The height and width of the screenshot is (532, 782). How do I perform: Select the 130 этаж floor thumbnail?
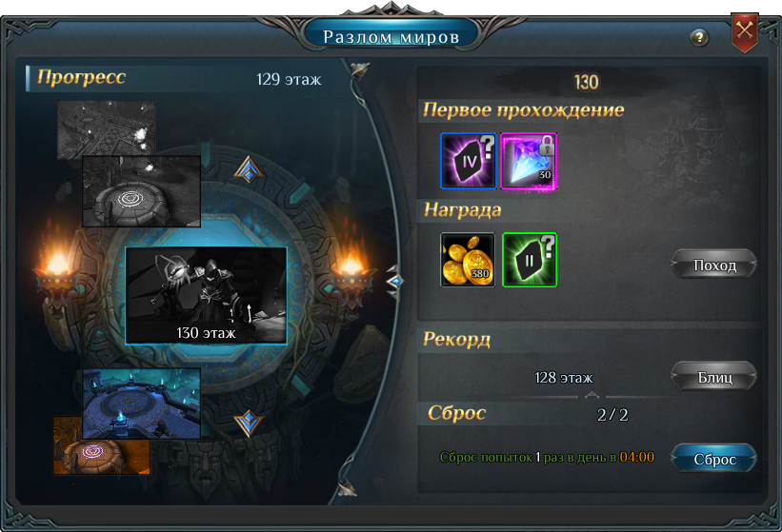[x=206, y=295]
